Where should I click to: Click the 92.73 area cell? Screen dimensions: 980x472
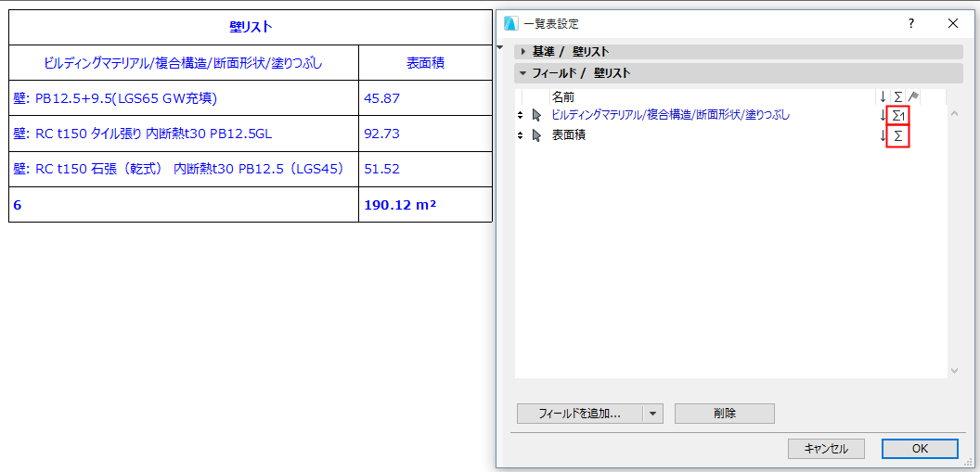[426, 134]
